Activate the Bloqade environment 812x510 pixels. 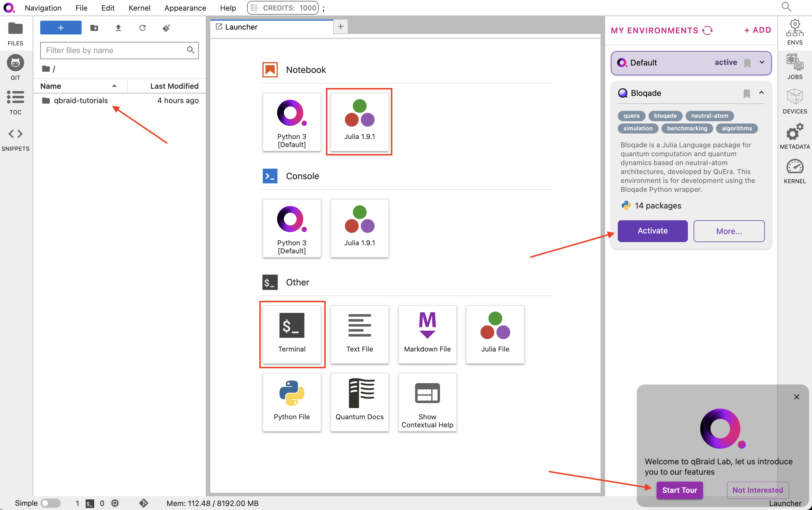coord(652,231)
